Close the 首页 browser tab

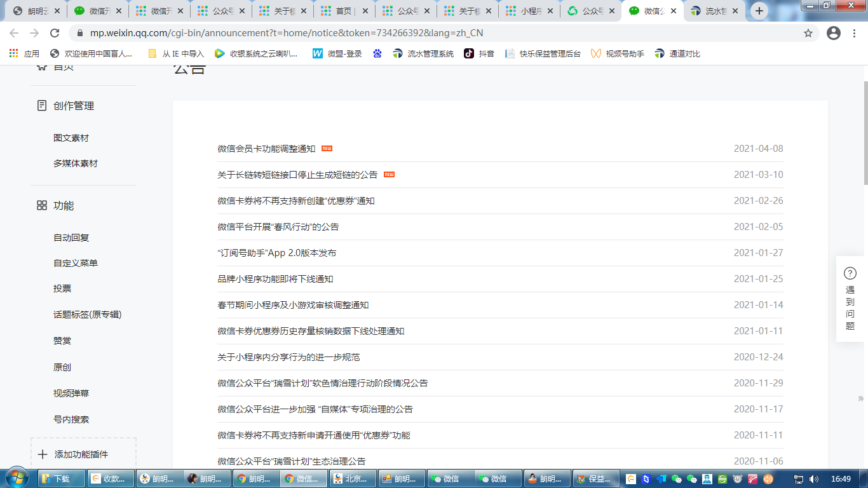(x=364, y=11)
